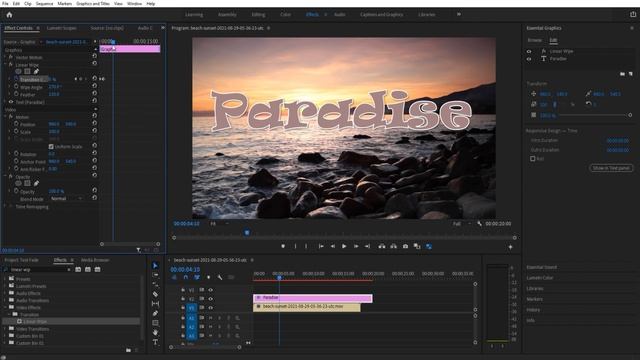Select the Pen tool in toolbar
This screenshot has width=640, height=360.
point(155,313)
